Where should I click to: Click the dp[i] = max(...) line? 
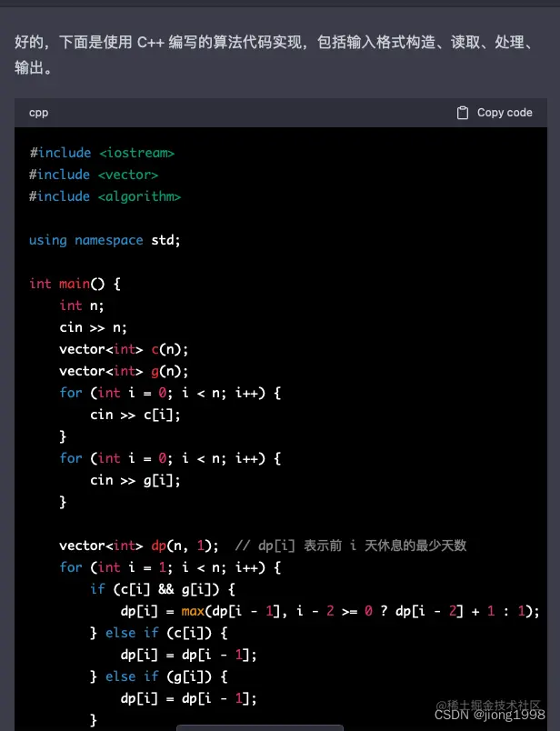(x=330, y=611)
